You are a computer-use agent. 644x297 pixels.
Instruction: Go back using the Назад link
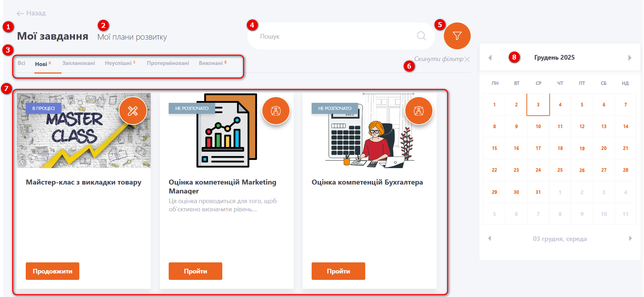coord(31,13)
